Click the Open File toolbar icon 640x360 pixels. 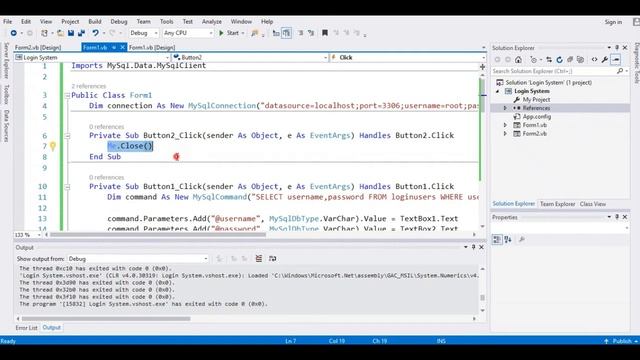60,33
